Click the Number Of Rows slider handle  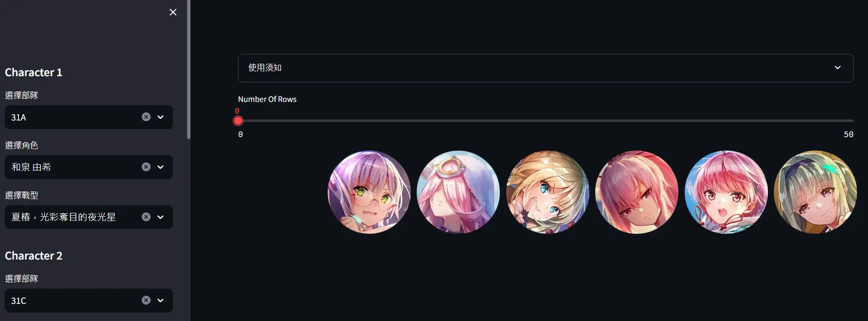(x=238, y=121)
